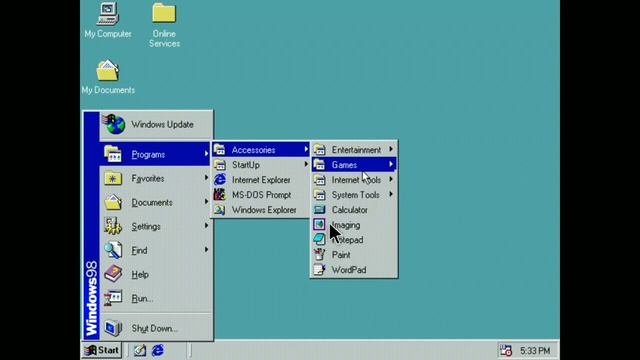
Task: Expand the Accessories submenu arrow
Action: coord(306,149)
